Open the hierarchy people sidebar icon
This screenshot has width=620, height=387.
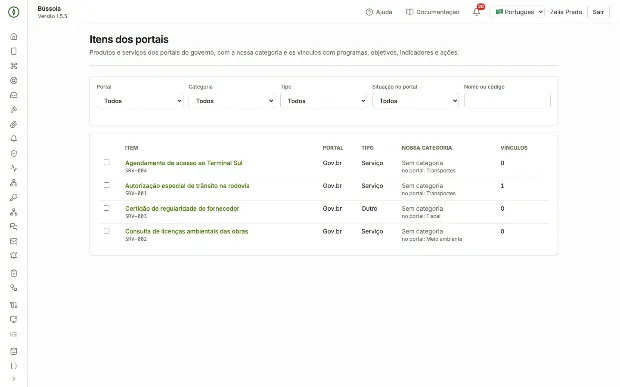click(x=13, y=183)
